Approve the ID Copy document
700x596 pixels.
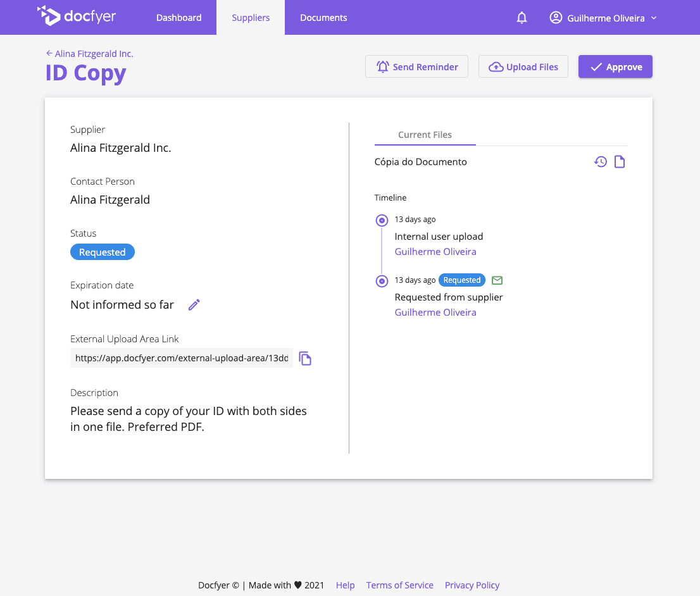(615, 67)
